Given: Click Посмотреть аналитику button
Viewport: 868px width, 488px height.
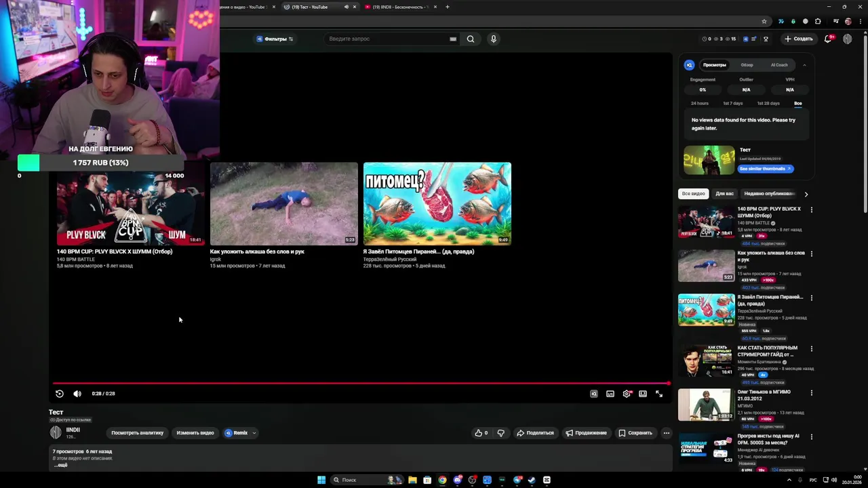Looking at the screenshot, I should click(138, 433).
